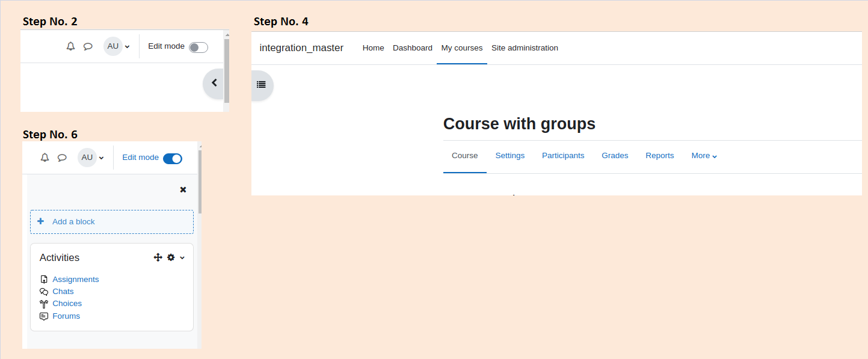Open Choices link in Activities block
Image resolution: width=868 pixels, height=359 pixels.
67,304
